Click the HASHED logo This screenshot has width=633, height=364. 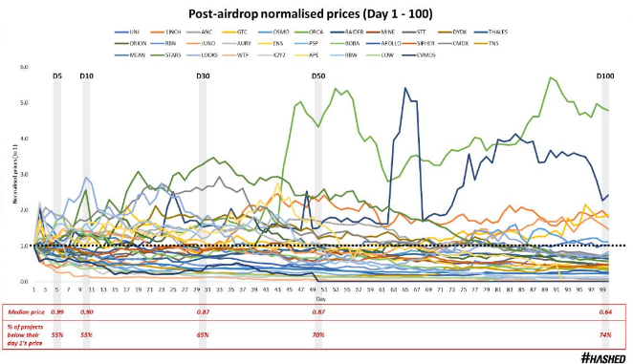603,357
